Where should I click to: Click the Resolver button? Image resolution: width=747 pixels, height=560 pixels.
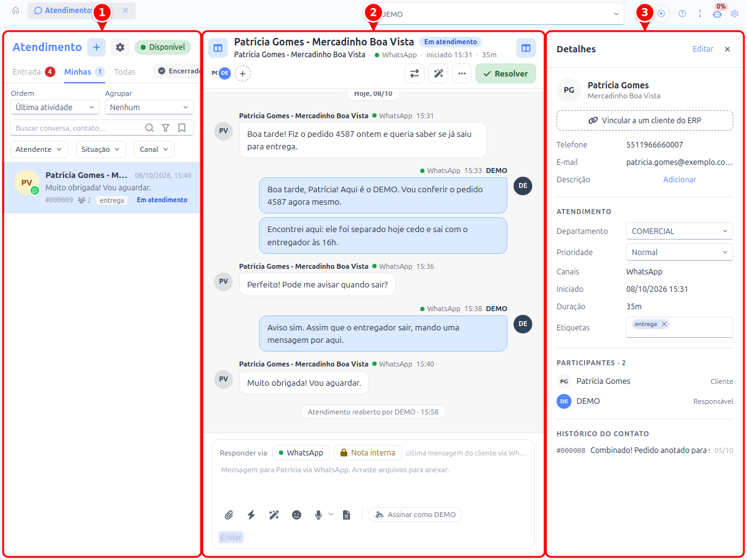pyautogui.click(x=505, y=73)
